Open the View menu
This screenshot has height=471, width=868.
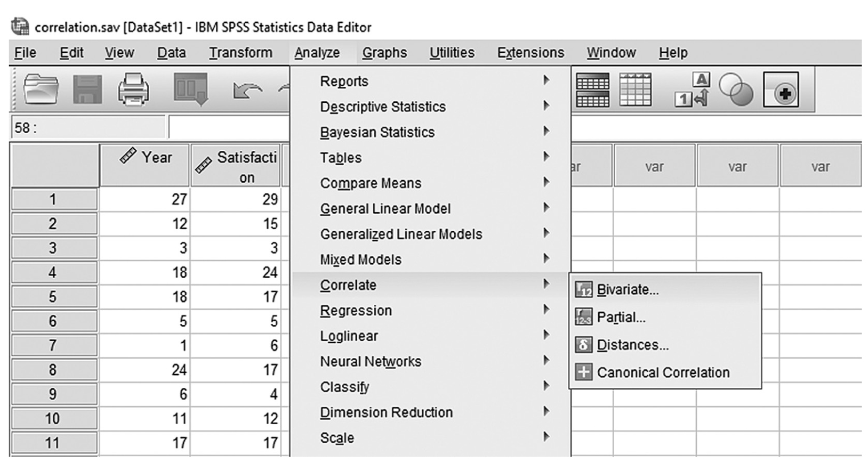tap(119, 53)
